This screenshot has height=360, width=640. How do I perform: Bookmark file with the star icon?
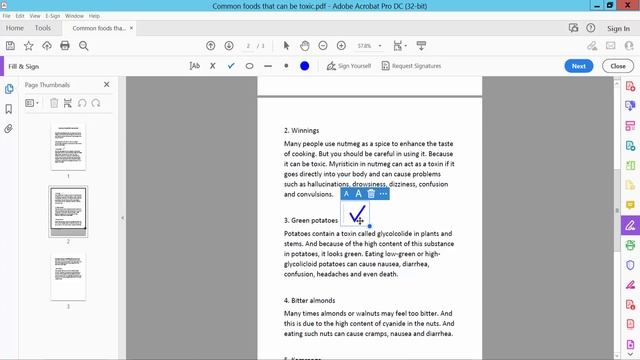coord(29,46)
